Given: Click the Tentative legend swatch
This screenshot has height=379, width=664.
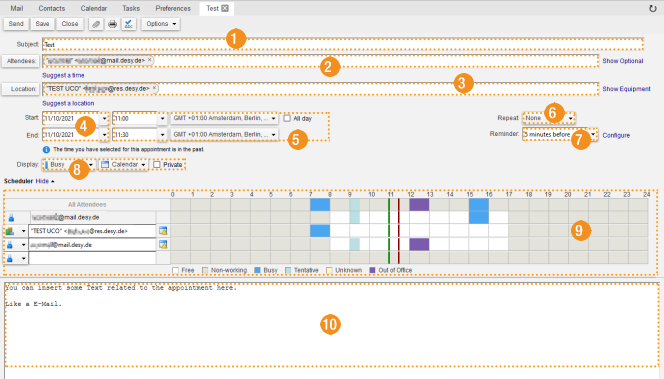Looking at the screenshot, I should (288, 270).
